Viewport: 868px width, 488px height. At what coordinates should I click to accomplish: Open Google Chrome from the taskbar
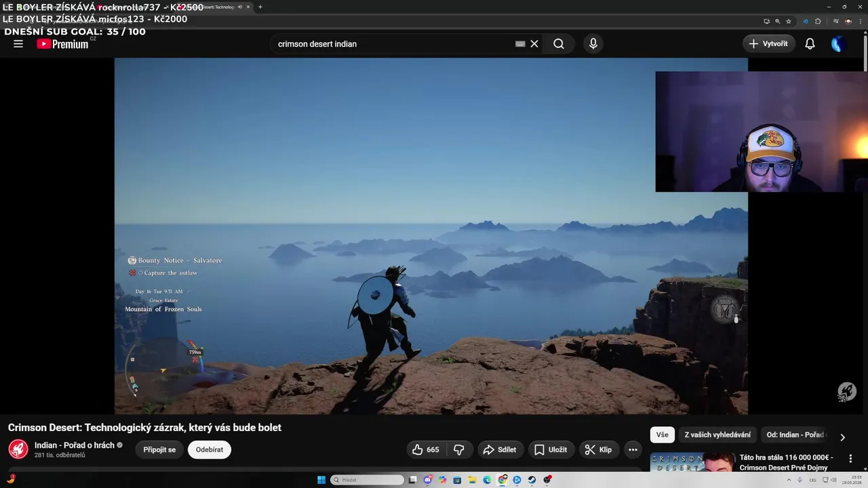pyautogui.click(x=502, y=480)
